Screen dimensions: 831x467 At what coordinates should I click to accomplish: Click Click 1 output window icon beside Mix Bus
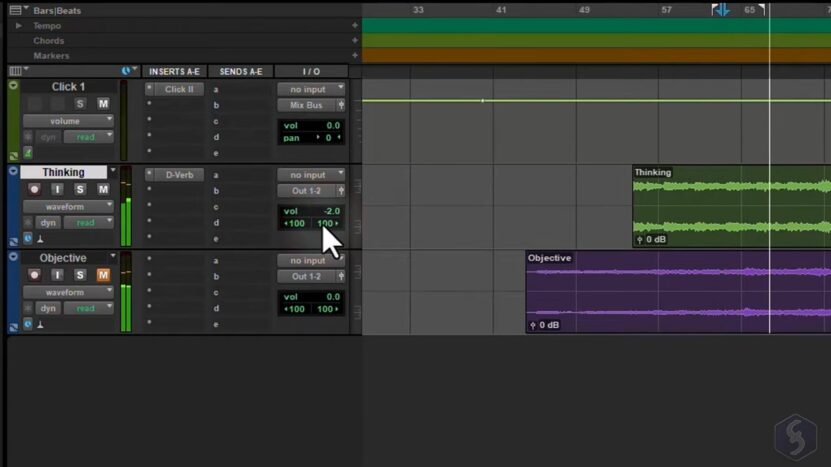click(341, 105)
